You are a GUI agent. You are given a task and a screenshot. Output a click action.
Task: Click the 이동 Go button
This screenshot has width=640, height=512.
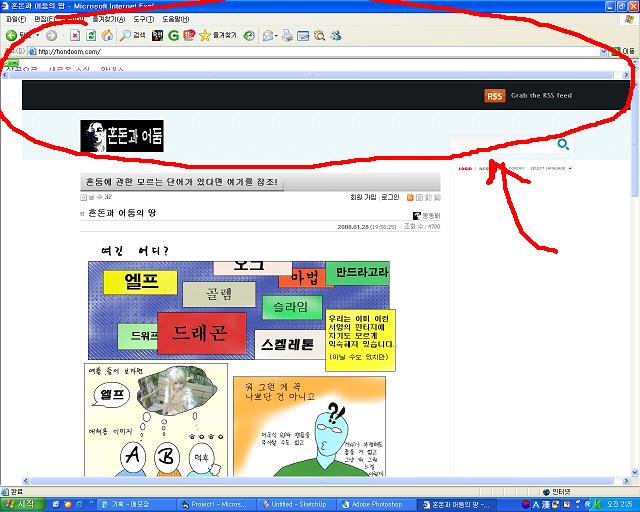click(623, 52)
